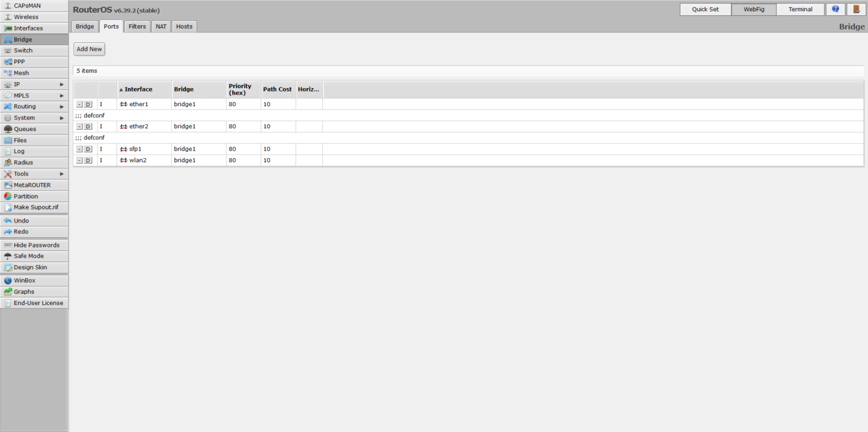Switch to the Filters tab
The image size is (868, 432).
coord(137,26)
